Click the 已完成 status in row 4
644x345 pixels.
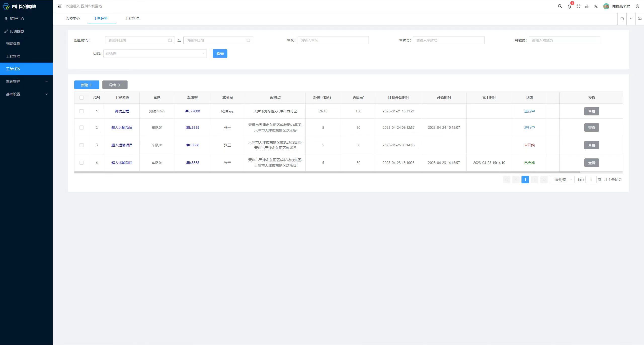530,163
